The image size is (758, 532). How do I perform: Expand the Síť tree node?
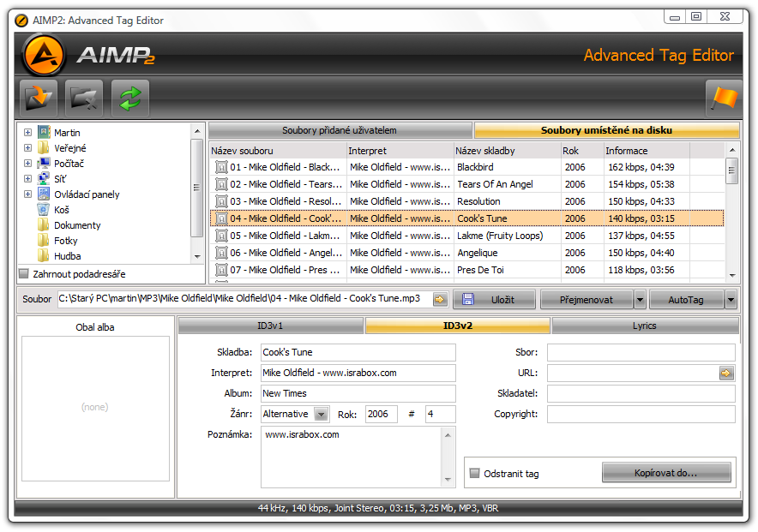(x=27, y=179)
